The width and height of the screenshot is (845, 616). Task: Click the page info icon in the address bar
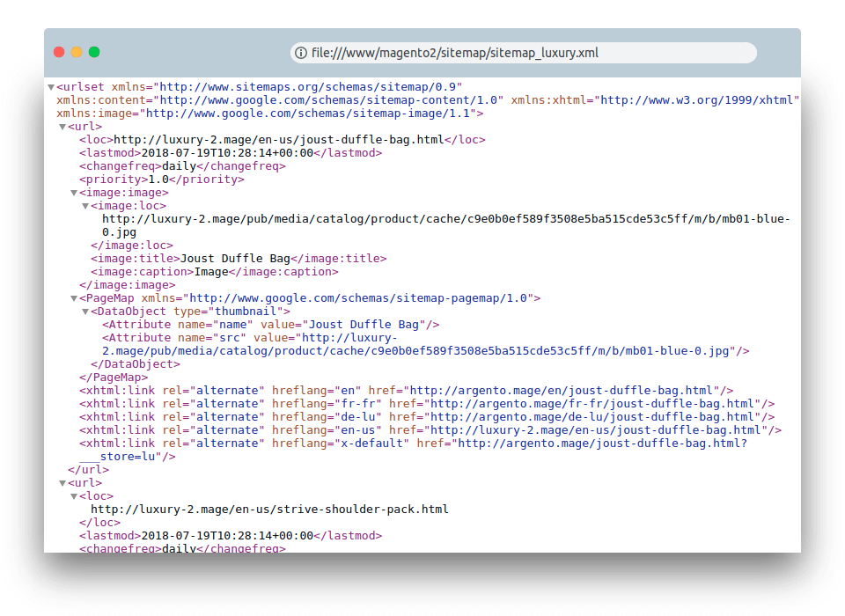point(300,53)
